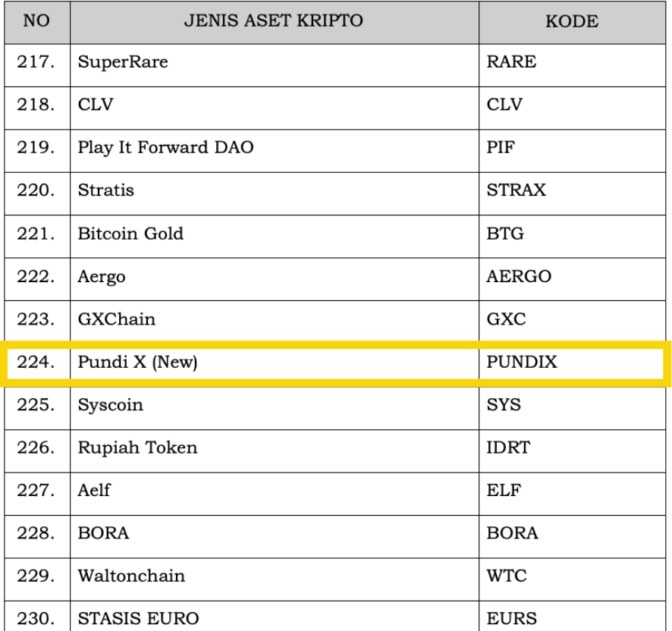Click the PIF code cell
The image size is (672, 631).
[x=501, y=148]
